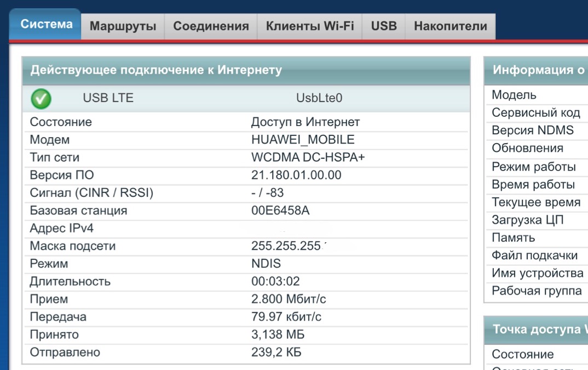Select the Версия NDMS row label

click(532, 130)
